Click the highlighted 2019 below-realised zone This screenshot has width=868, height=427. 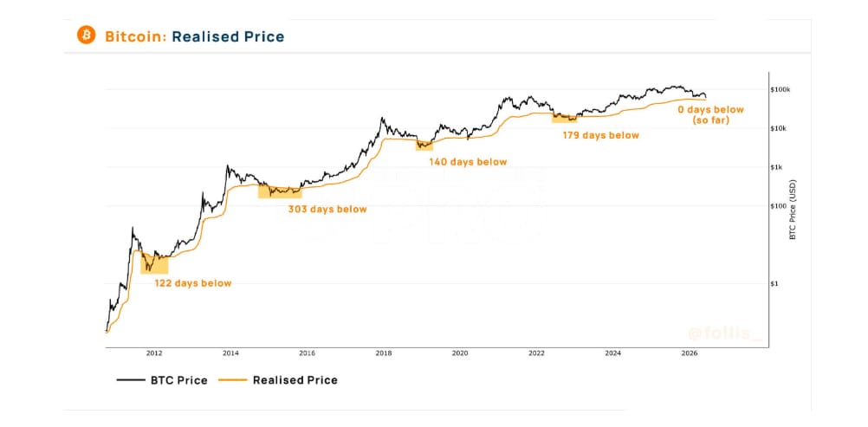424,146
